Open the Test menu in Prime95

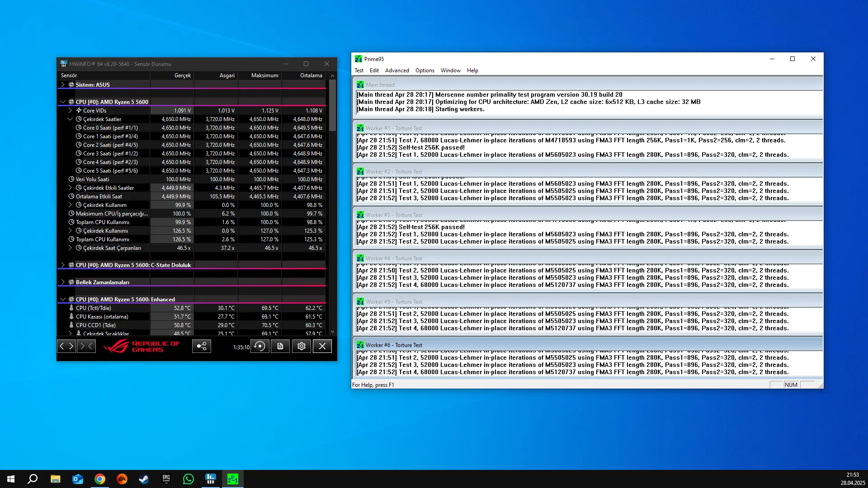pos(359,70)
